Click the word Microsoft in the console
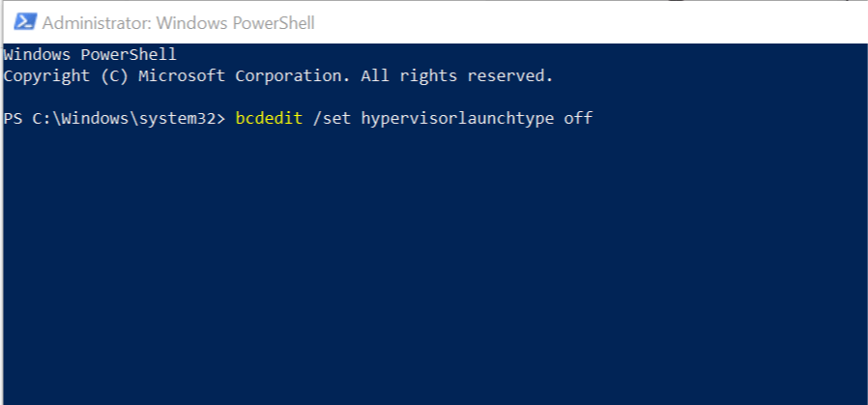868x405 pixels. point(182,75)
